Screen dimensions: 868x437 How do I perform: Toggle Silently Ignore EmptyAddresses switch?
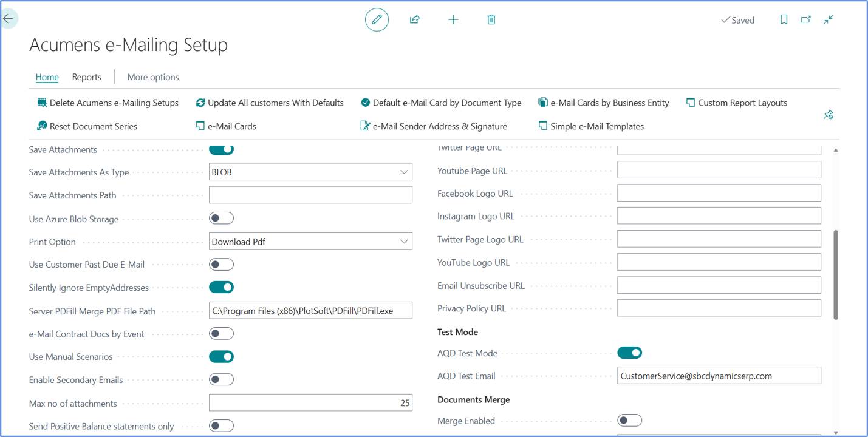(221, 287)
